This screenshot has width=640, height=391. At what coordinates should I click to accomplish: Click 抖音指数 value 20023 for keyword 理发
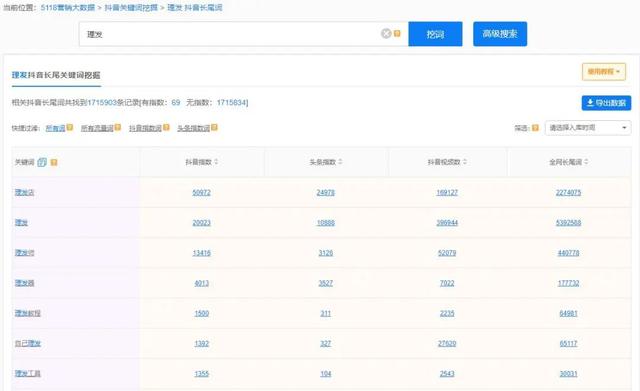[x=202, y=222]
